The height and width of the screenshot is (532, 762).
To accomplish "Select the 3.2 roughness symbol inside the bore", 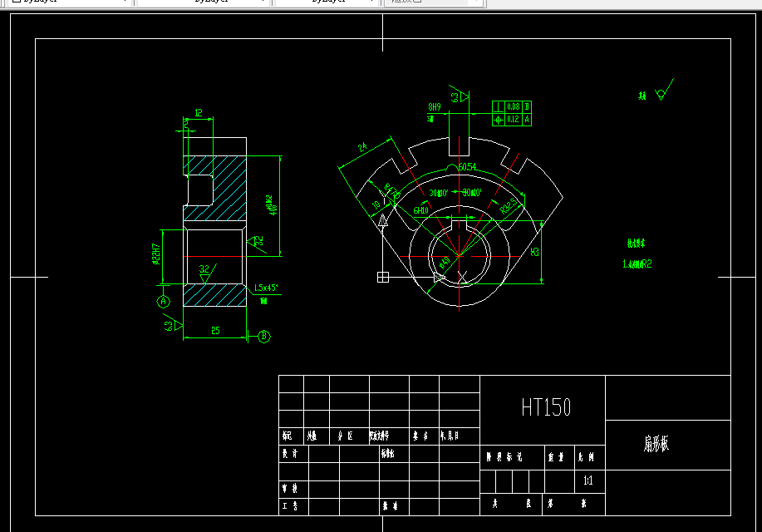I will point(206,273).
